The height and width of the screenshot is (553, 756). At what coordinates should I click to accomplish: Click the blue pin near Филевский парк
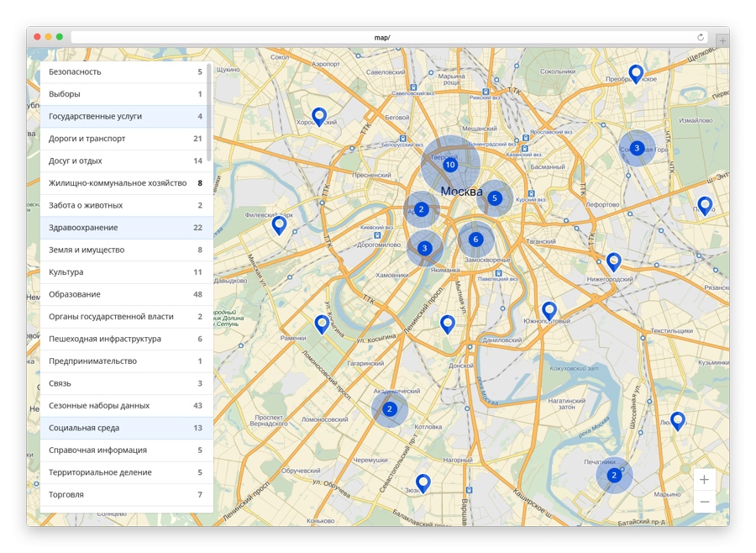[x=279, y=225]
